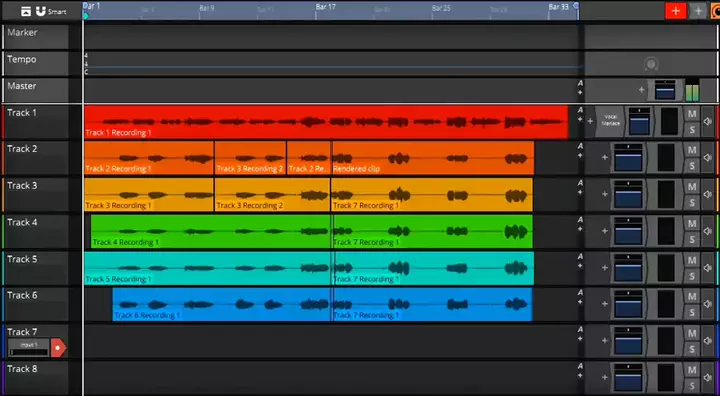The width and height of the screenshot is (720, 396).
Task: Select the Track 8 header
Action: pyautogui.click(x=36, y=378)
